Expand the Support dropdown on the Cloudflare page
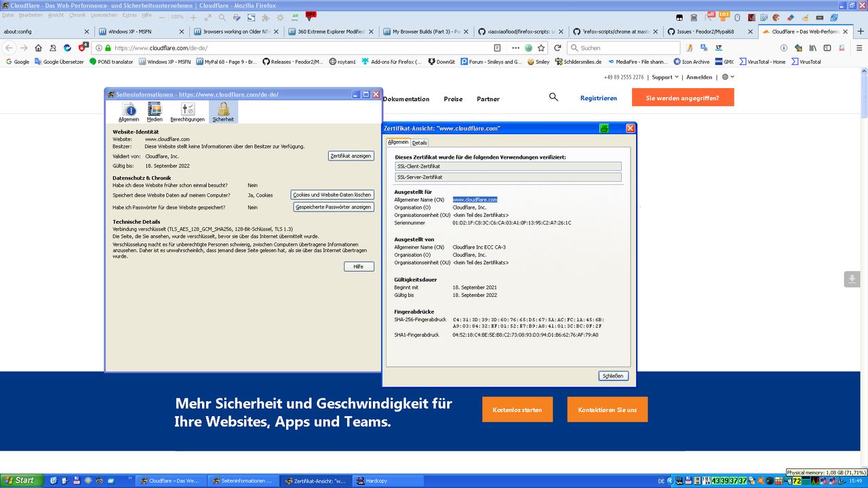The height and width of the screenshot is (488, 868). click(663, 77)
